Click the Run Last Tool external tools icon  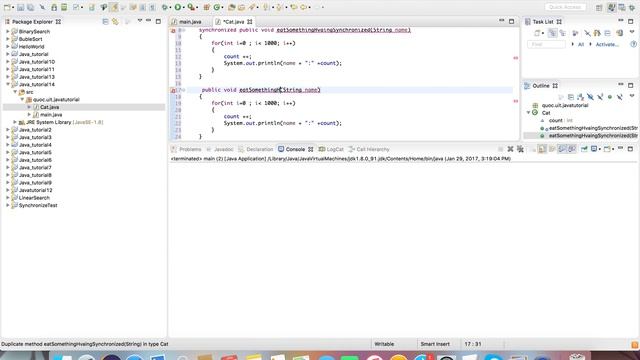[x=191, y=7]
